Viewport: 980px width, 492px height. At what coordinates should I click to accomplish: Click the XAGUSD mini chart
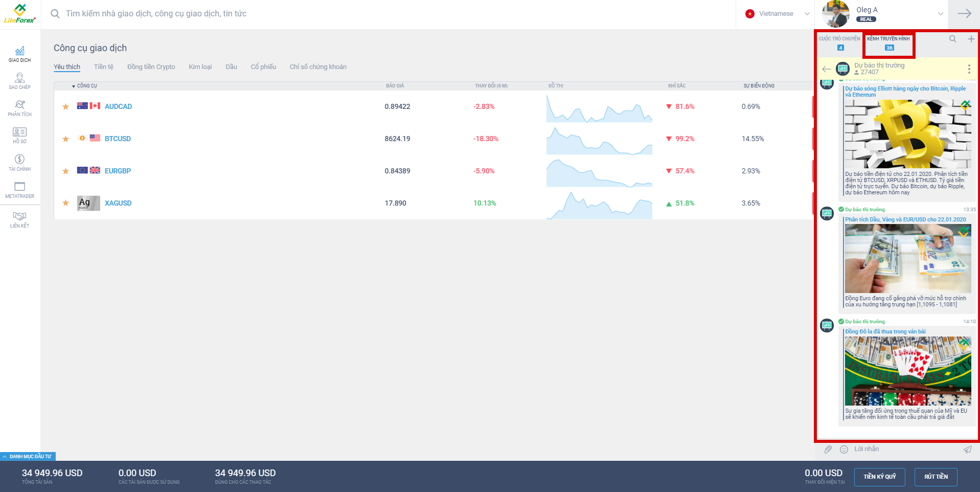click(599, 205)
